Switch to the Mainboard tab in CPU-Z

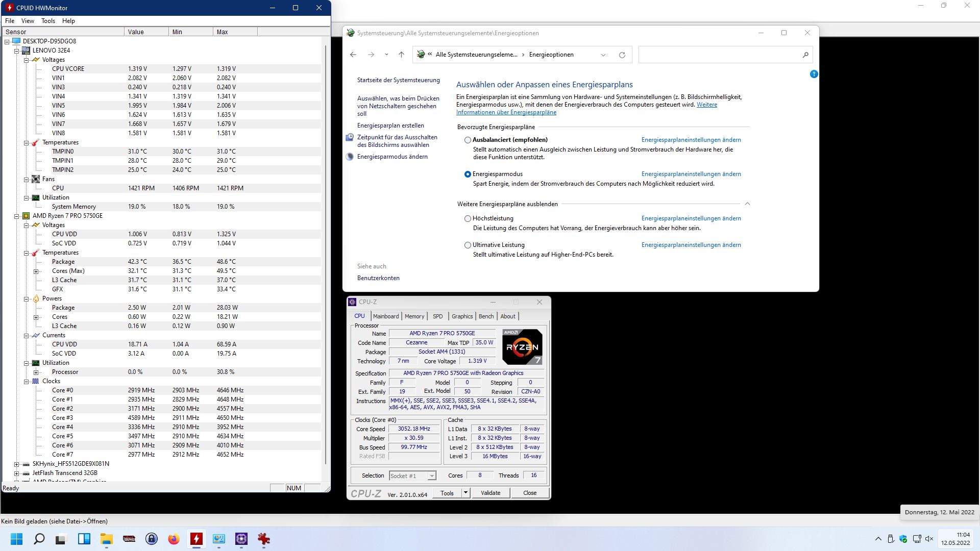[x=385, y=316]
